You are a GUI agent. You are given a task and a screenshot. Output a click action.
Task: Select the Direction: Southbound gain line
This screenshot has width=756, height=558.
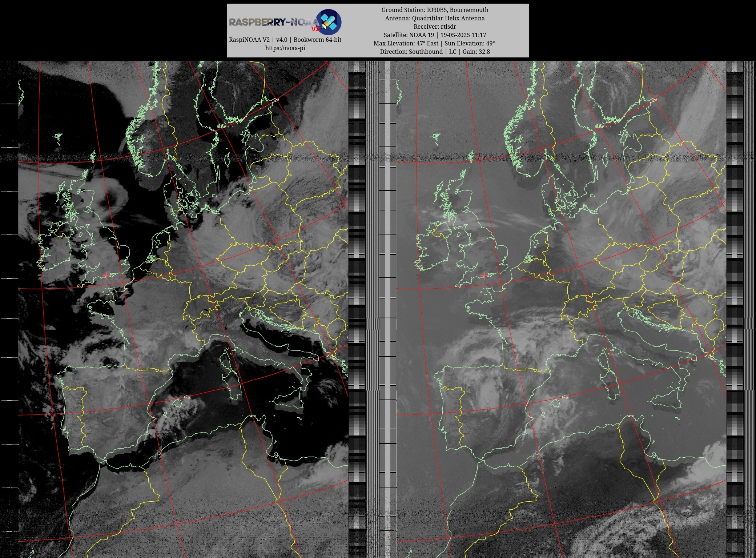(435, 52)
